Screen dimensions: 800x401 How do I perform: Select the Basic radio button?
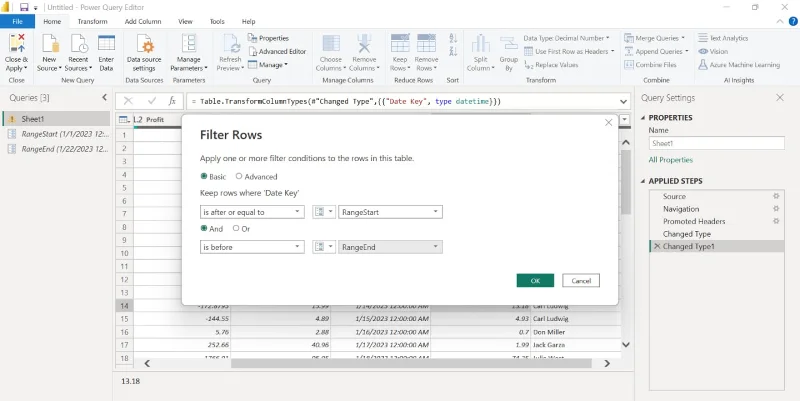coord(204,177)
